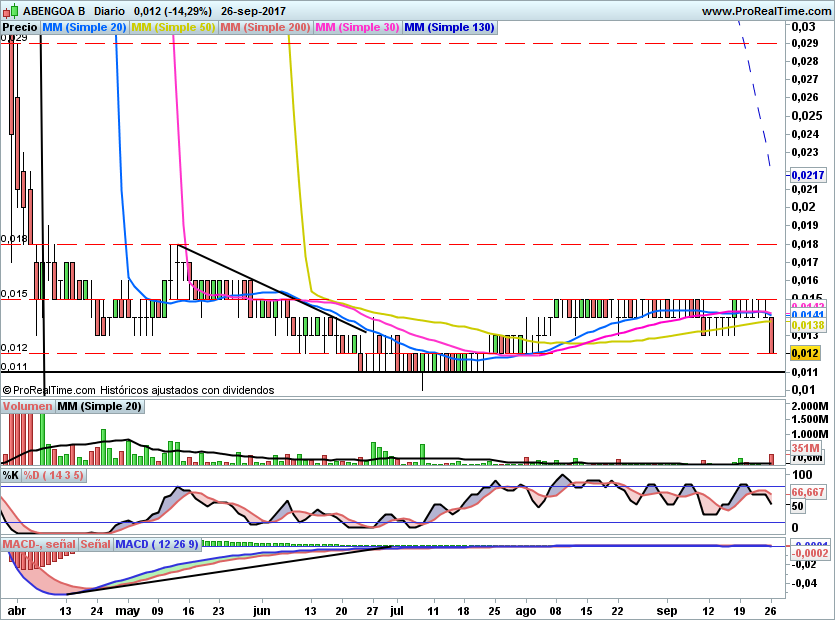Click the Volumen panel label
835x620 pixels.
pyautogui.click(x=27, y=406)
